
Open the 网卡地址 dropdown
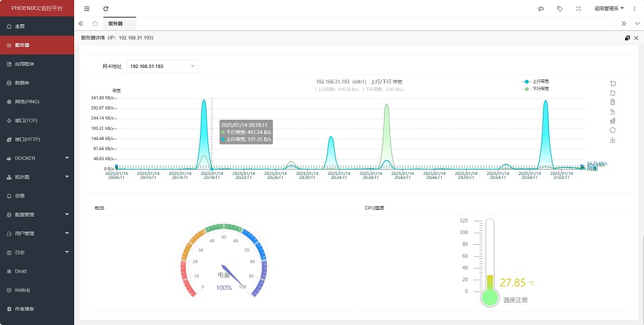(162, 66)
